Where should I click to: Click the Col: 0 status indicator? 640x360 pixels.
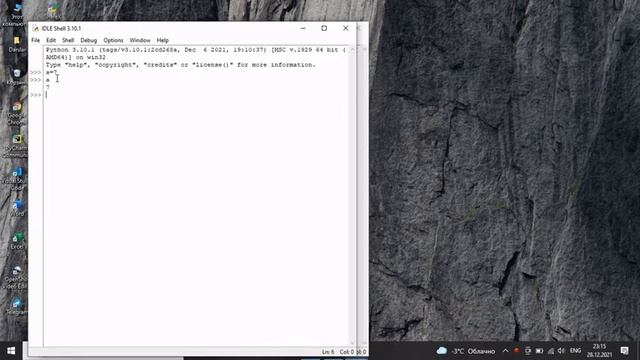347,352
